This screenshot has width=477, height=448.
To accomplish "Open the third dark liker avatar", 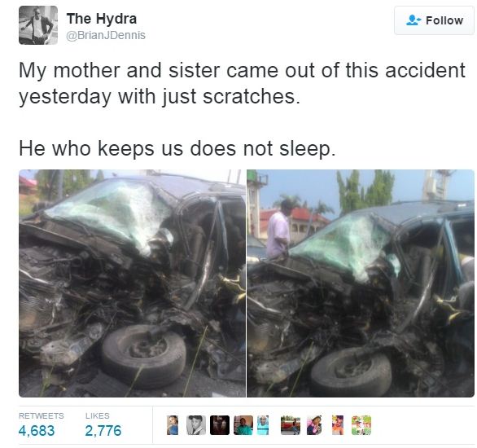I will pyautogui.click(x=220, y=425).
